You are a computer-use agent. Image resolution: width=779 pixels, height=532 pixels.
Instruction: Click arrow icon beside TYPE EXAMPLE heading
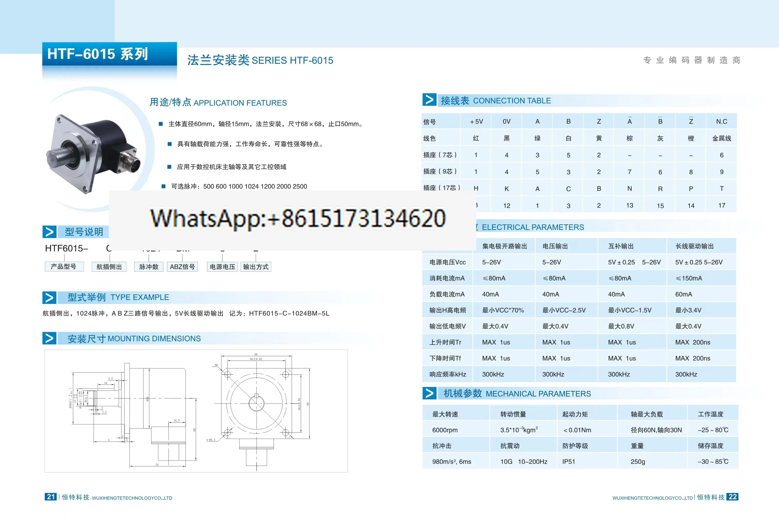coord(49,297)
